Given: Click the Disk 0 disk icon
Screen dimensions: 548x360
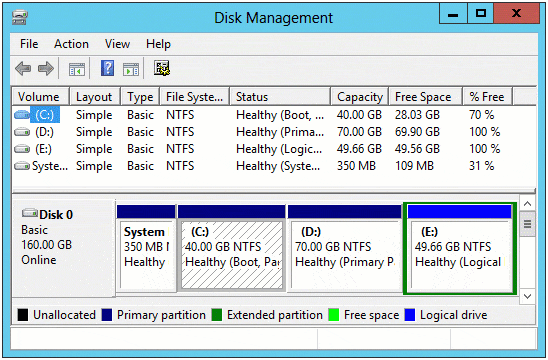Looking at the screenshot, I should coord(30,213).
